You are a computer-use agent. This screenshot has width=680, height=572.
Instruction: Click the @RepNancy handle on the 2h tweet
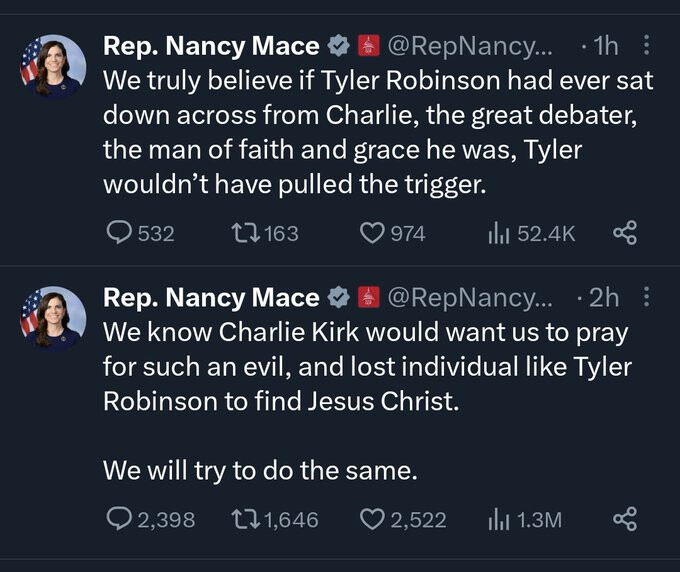pyautogui.click(x=468, y=297)
